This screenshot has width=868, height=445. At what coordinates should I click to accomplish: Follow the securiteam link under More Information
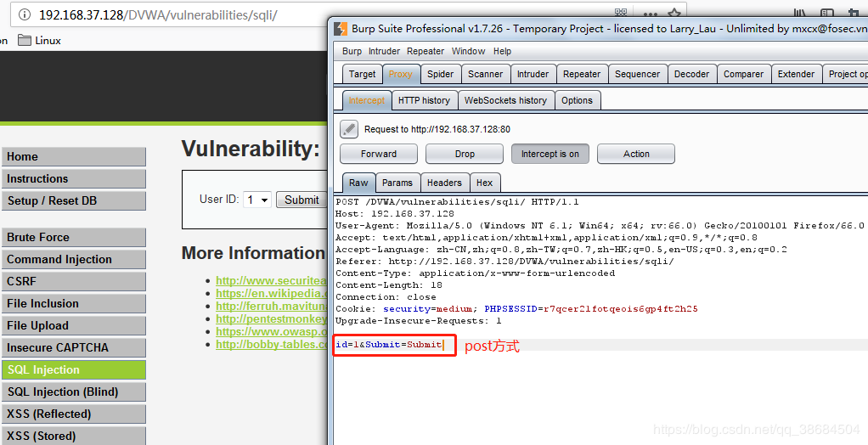coord(271,280)
